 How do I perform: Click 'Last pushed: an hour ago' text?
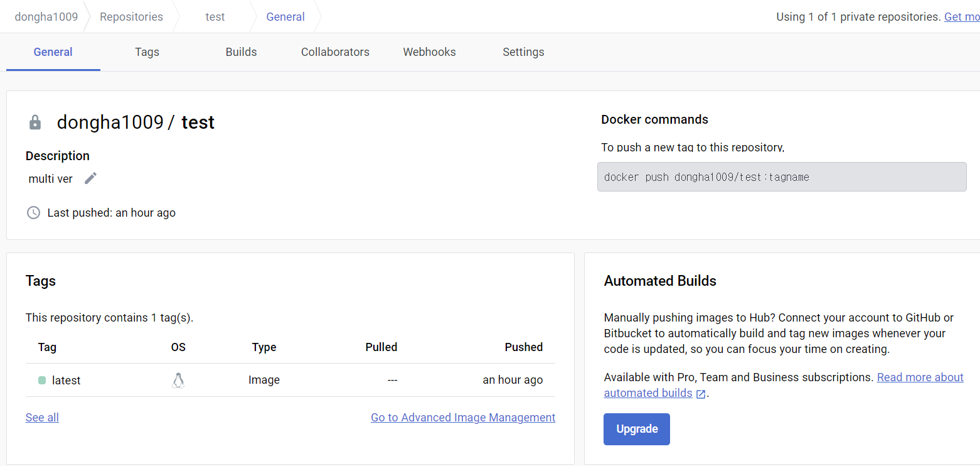coord(112,213)
